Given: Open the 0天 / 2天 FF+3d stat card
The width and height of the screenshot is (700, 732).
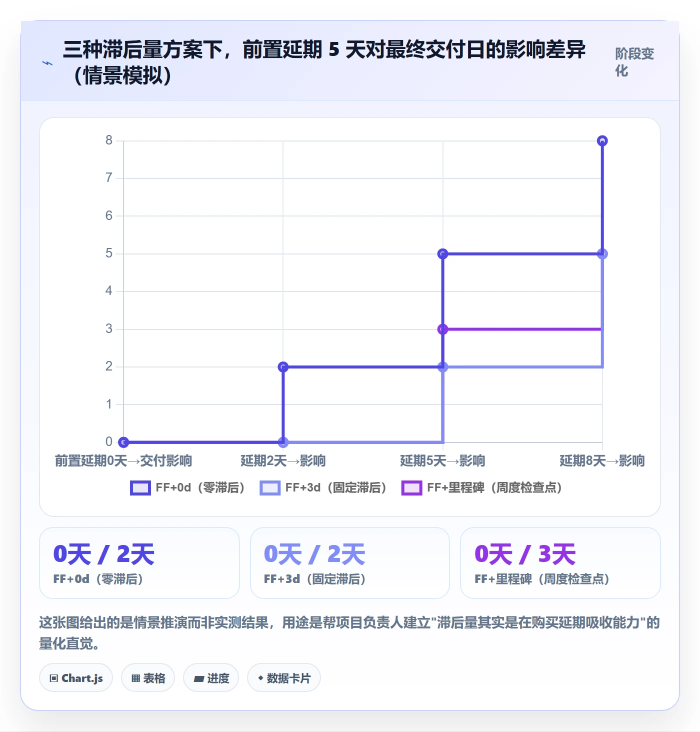Looking at the screenshot, I should pyautogui.click(x=350, y=563).
